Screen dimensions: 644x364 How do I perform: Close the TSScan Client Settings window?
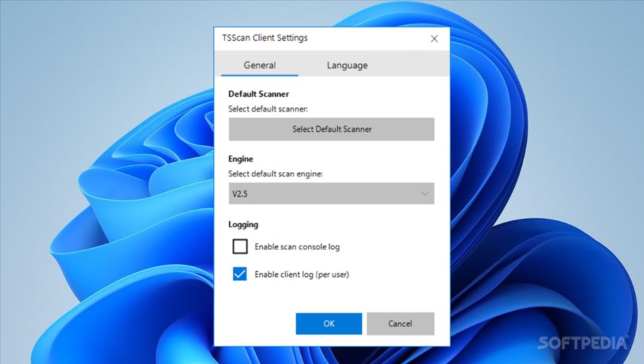pyautogui.click(x=434, y=38)
